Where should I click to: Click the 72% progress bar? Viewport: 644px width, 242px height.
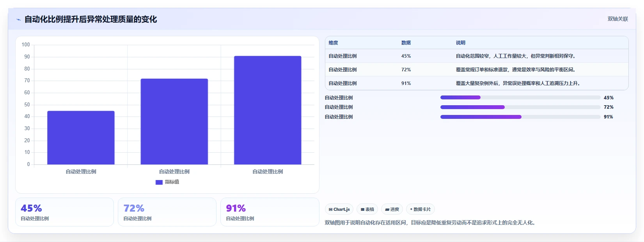click(x=520, y=107)
